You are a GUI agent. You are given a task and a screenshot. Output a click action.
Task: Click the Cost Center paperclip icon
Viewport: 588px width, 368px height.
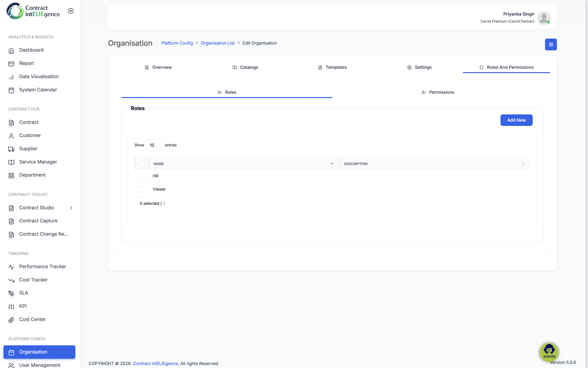tap(11, 320)
